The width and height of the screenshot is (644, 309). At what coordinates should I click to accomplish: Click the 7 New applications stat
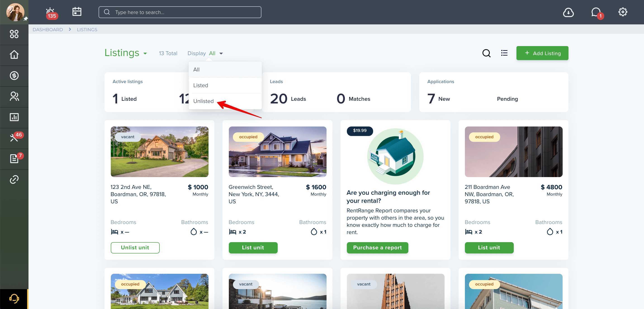(438, 99)
